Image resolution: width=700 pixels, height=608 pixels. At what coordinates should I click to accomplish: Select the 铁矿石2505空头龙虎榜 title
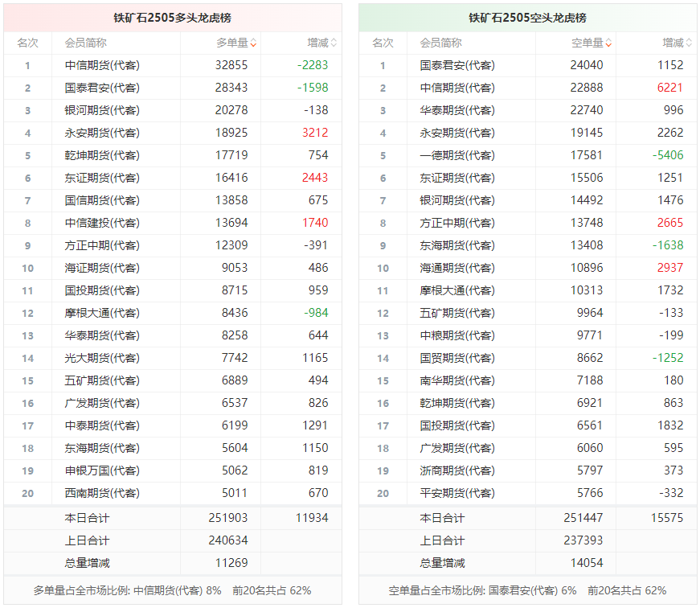pyautogui.click(x=527, y=18)
